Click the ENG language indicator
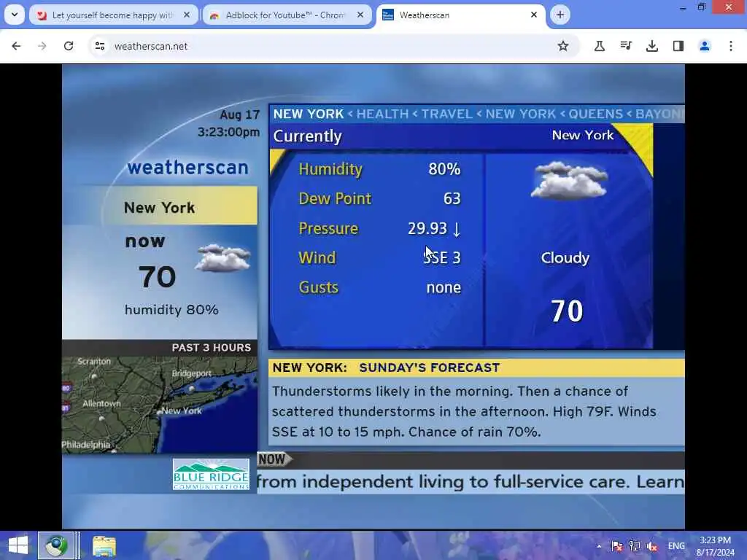 pos(676,546)
